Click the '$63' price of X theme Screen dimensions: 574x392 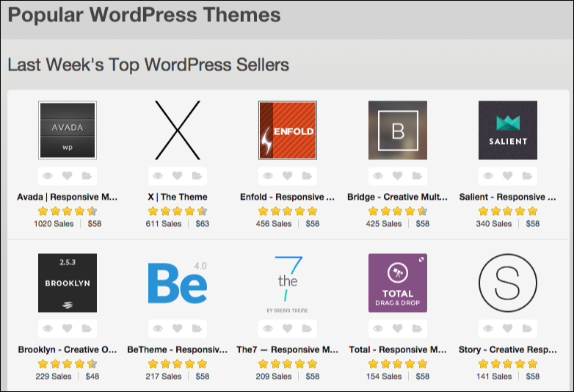pyautogui.click(x=202, y=224)
